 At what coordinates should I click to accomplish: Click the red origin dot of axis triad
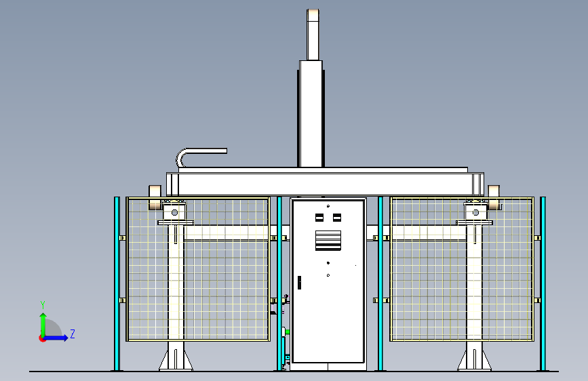42,338
